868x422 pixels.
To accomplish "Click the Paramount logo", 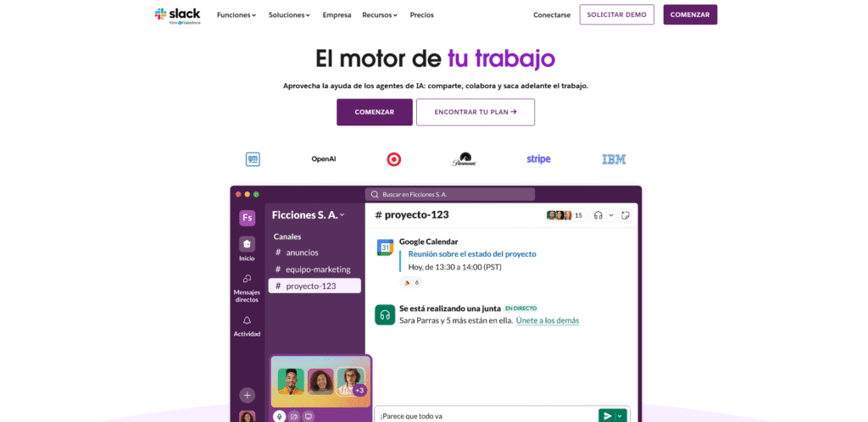I will [x=464, y=159].
